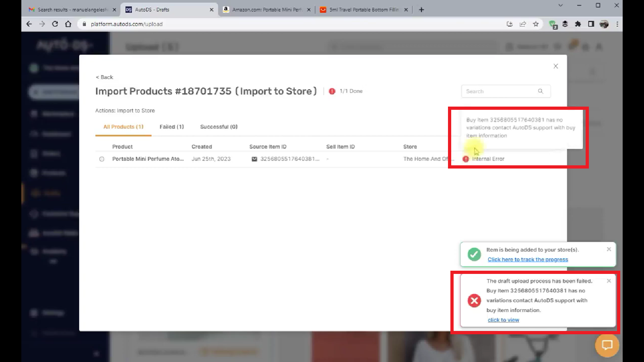Switch to the Failed (1) tab
The width and height of the screenshot is (644, 362).
171,127
